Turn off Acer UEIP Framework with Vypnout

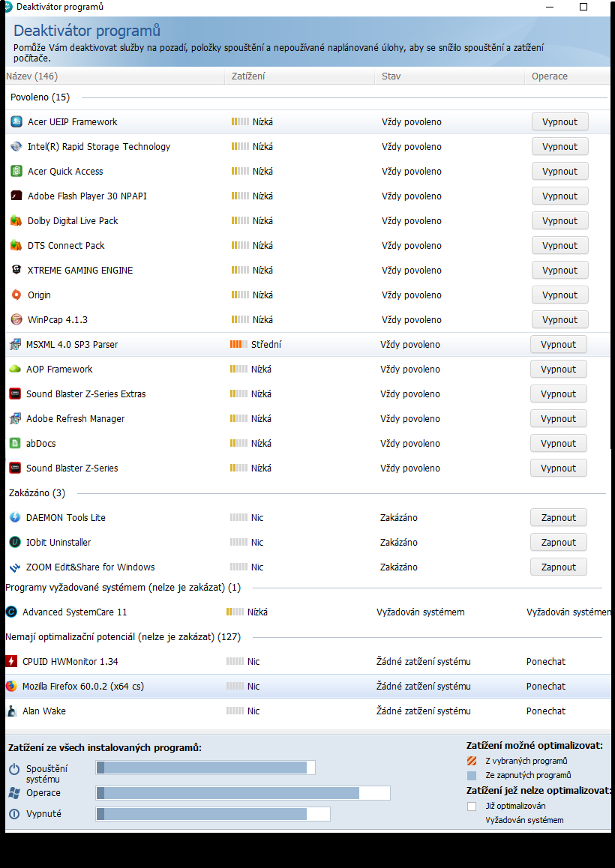[559, 121]
